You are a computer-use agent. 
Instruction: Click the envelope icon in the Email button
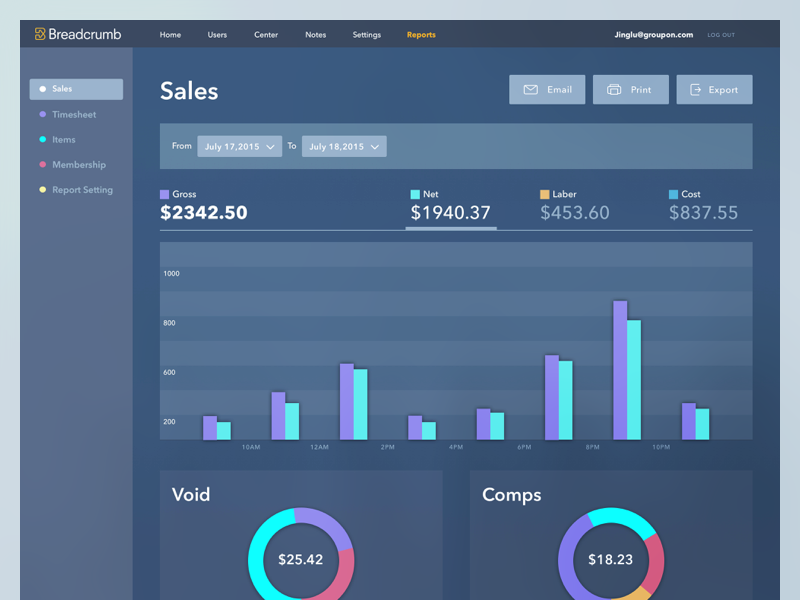[531, 90]
